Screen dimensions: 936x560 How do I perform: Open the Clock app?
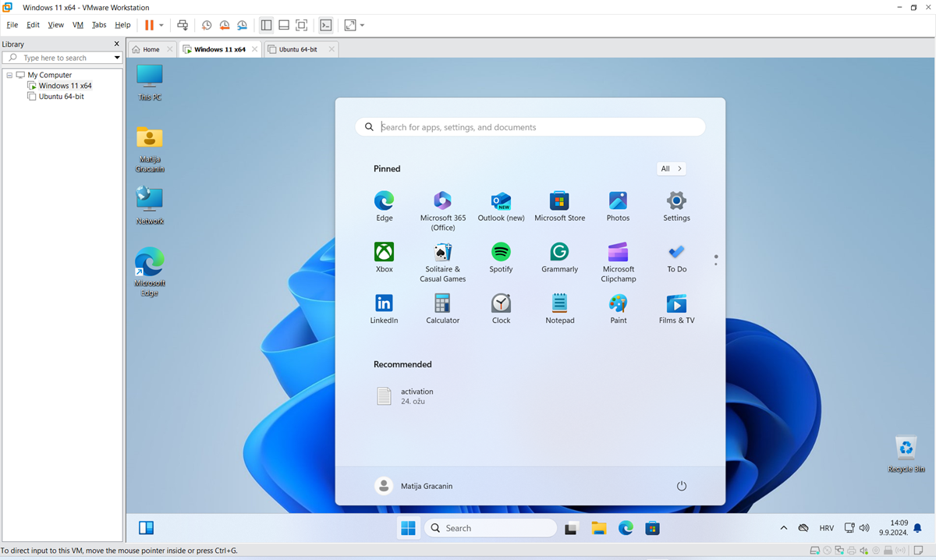pyautogui.click(x=501, y=309)
